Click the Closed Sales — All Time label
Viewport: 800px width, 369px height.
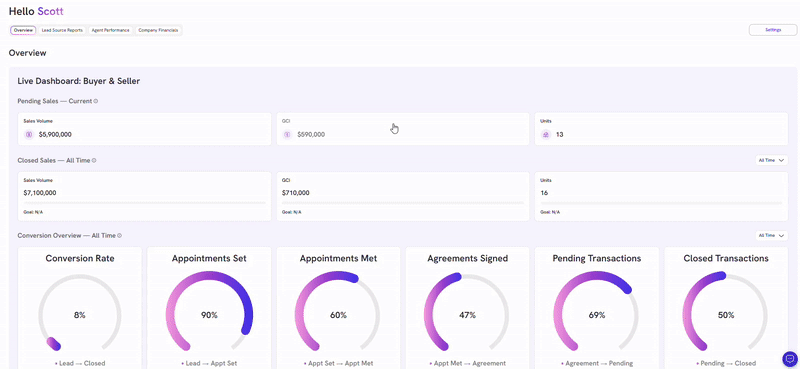click(x=54, y=160)
